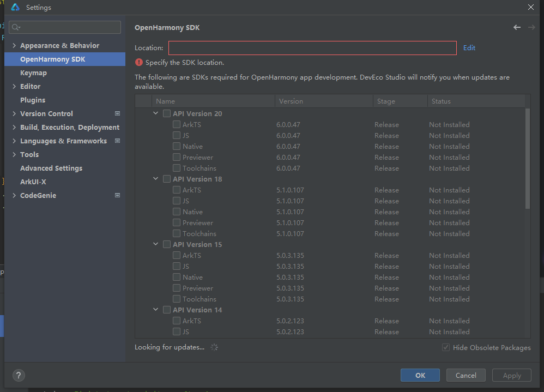Image resolution: width=544 pixels, height=392 pixels.
Task: Click the DevEco Studio logo in title bar
Action: pyautogui.click(x=15, y=7)
